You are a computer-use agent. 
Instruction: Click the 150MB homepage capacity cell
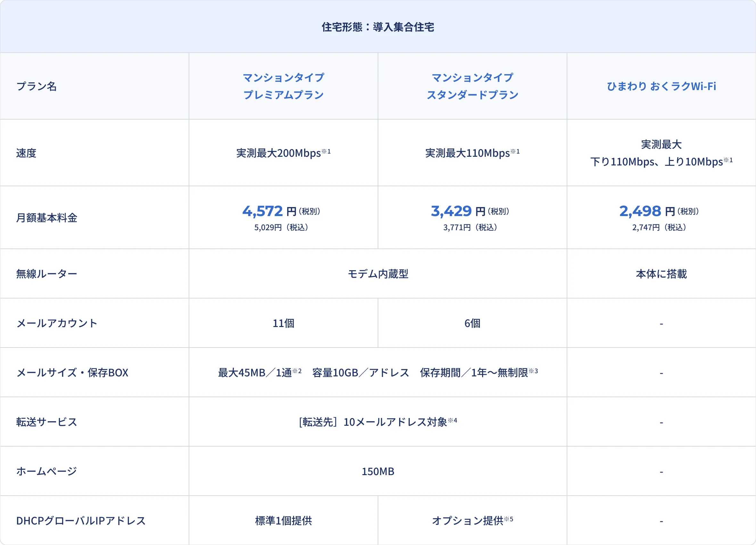click(x=378, y=471)
